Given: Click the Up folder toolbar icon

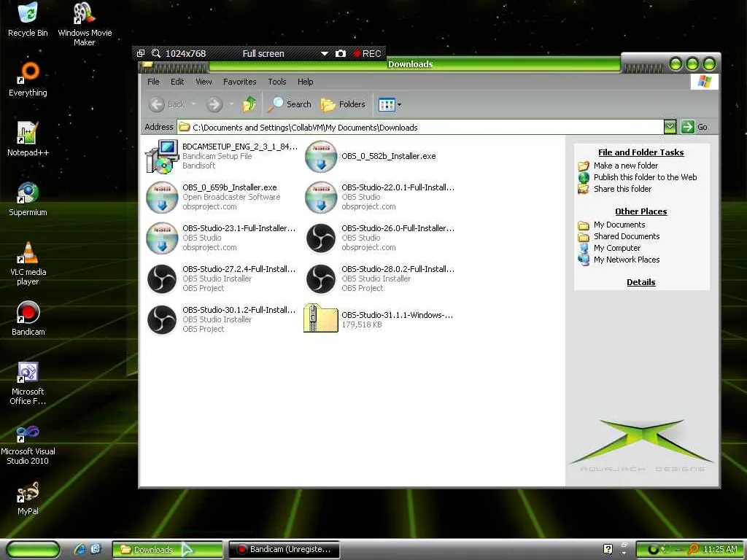Looking at the screenshot, I should coord(249,104).
